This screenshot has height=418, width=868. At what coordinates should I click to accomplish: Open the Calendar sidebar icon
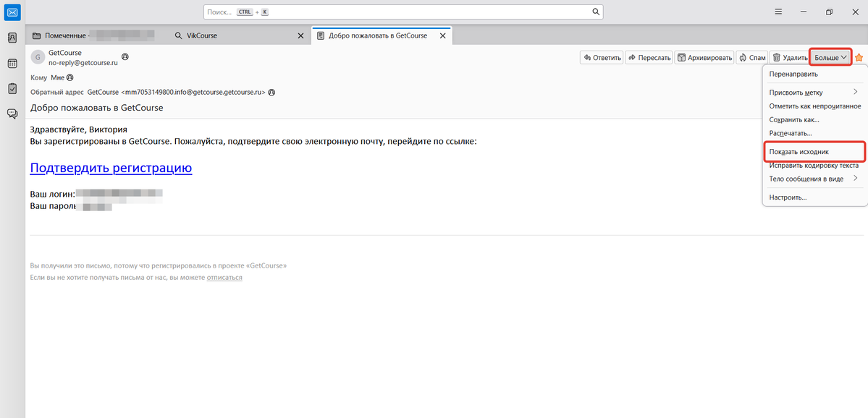point(12,63)
